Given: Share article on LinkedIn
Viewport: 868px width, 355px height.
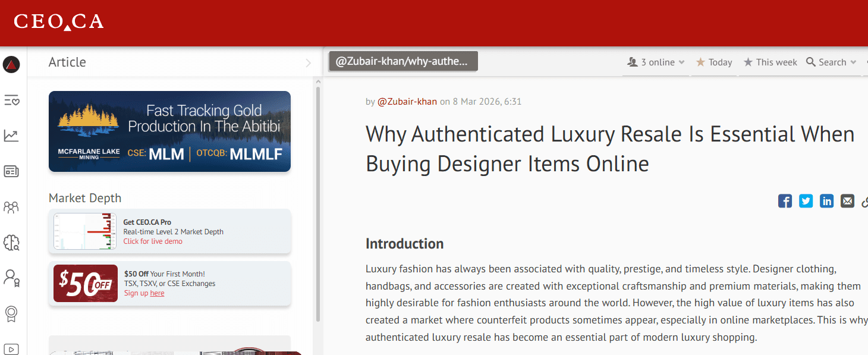Looking at the screenshot, I should 826,201.
